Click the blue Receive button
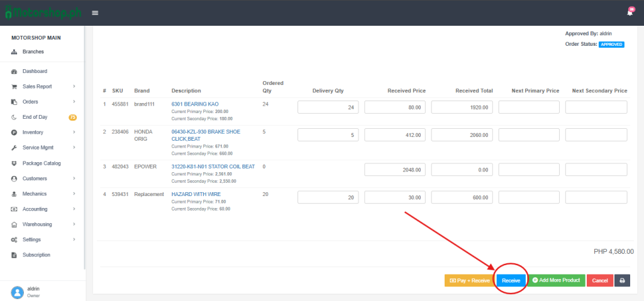The height and width of the screenshot is (301, 644). [x=511, y=280]
